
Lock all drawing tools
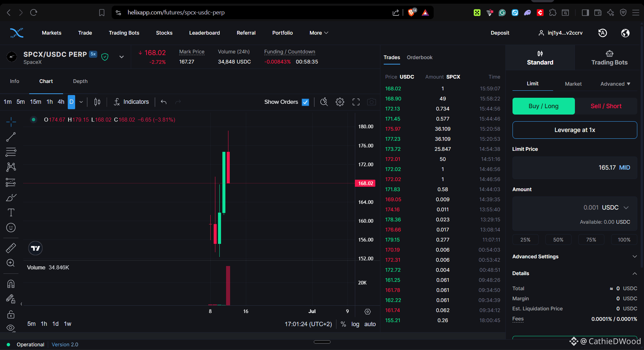[11, 314]
